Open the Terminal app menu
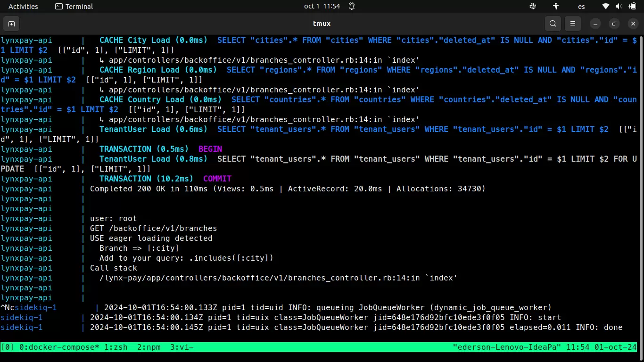The image size is (644, 362). [x=74, y=6]
